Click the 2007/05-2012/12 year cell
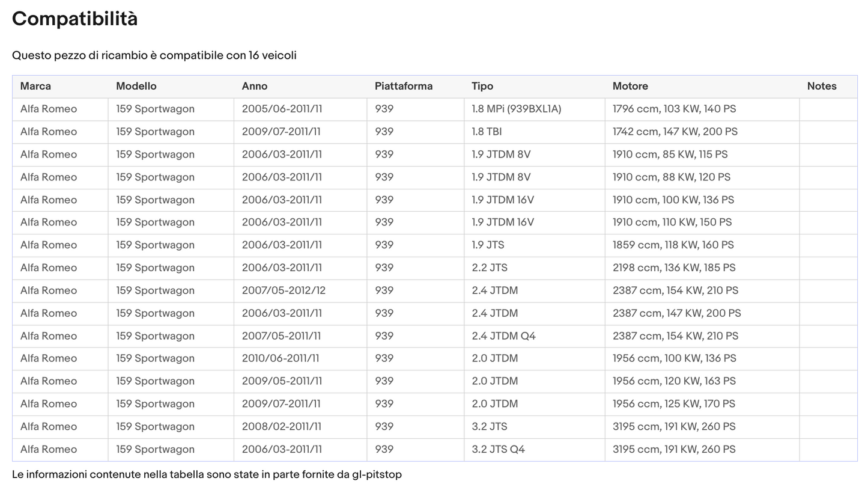The image size is (868, 493). 283,290
